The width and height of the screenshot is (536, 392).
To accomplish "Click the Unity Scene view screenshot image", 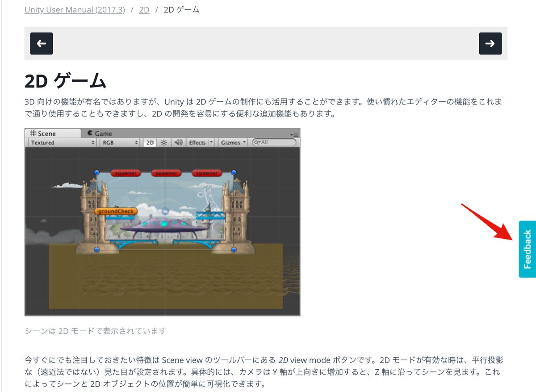I will 162,222.
